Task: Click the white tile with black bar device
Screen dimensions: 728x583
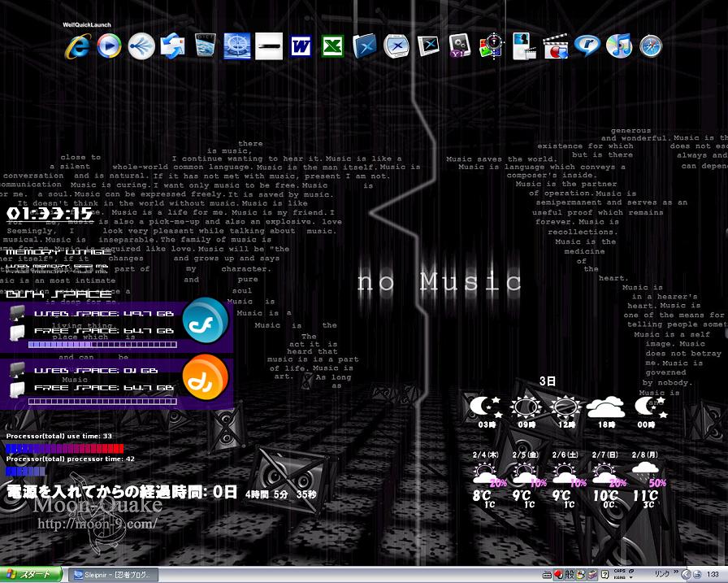Action: click(269, 46)
